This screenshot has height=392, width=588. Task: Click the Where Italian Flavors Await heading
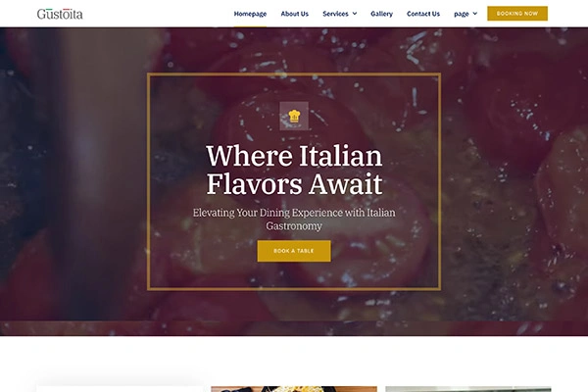(x=294, y=170)
